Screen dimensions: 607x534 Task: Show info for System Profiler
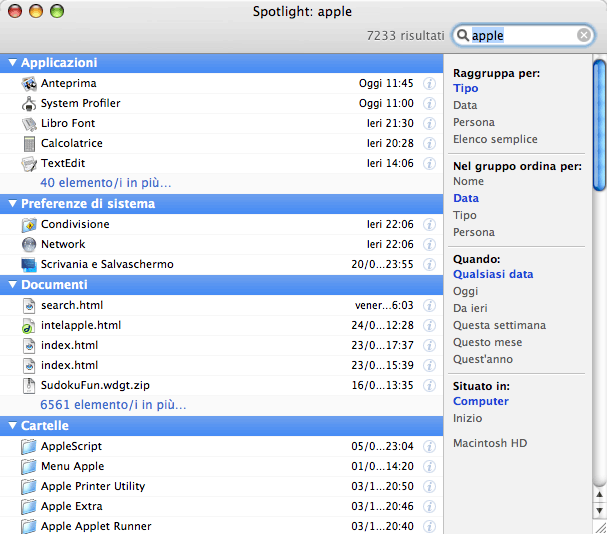tap(429, 103)
